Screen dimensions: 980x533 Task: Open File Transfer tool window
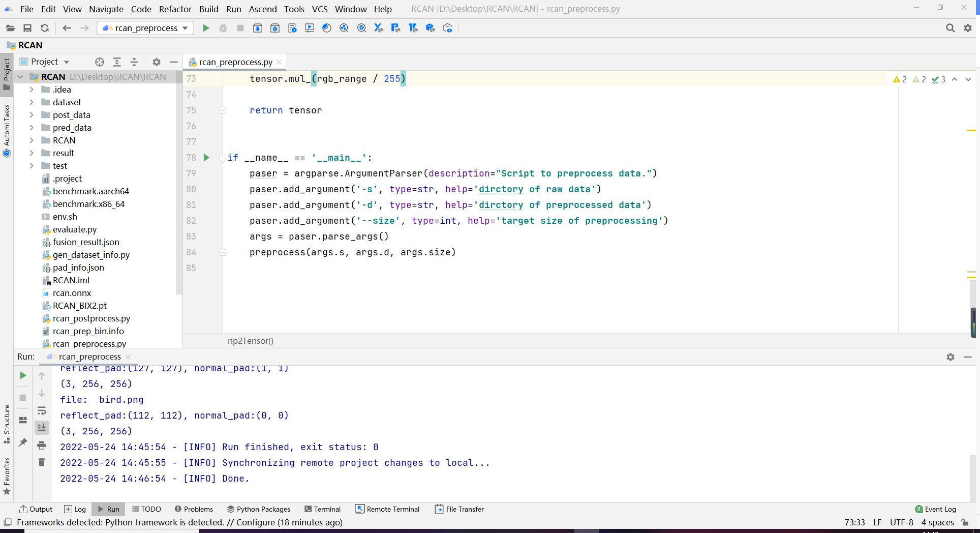pos(460,509)
